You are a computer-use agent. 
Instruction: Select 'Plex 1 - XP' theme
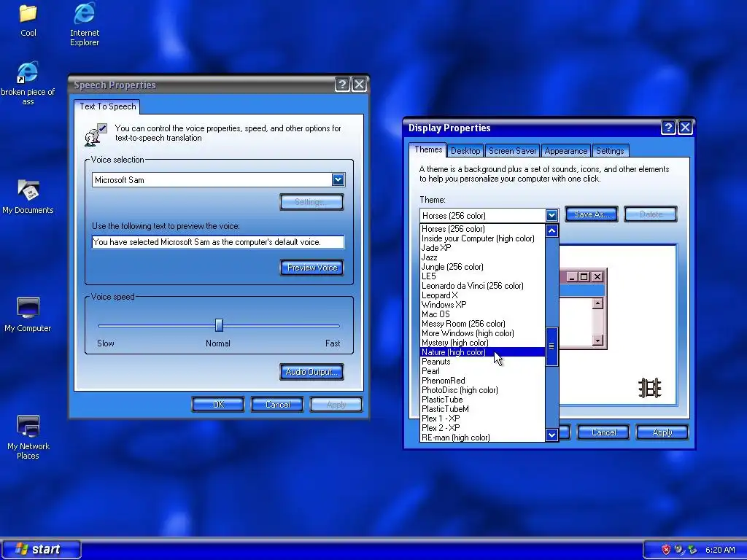[x=483, y=418]
